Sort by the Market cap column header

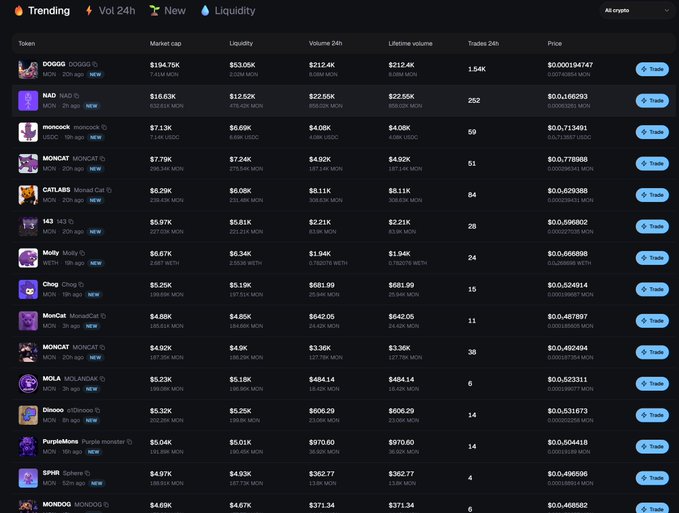point(165,43)
